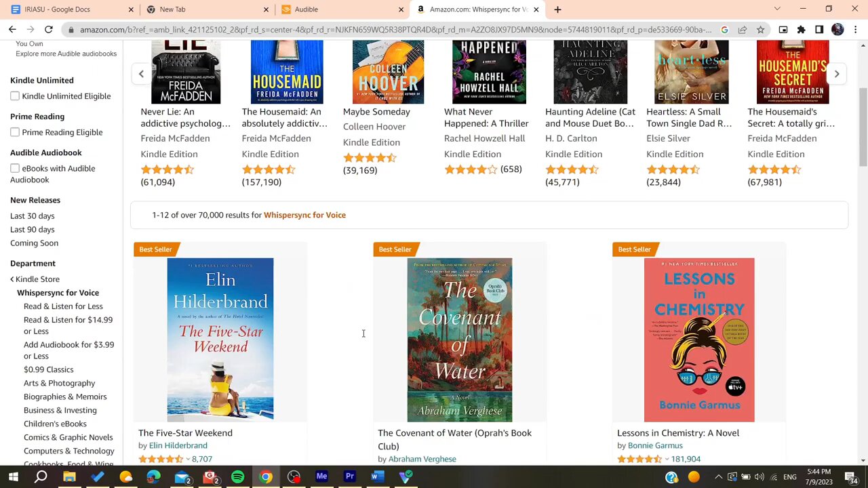Filter by Last 90 days
This screenshot has width=868, height=488.
[x=32, y=230]
